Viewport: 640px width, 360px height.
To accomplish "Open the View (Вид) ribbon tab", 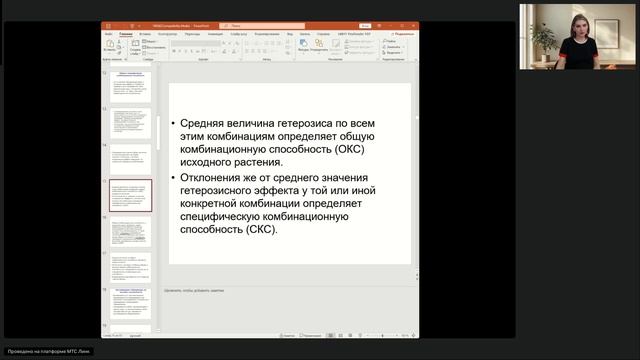I will (290, 34).
